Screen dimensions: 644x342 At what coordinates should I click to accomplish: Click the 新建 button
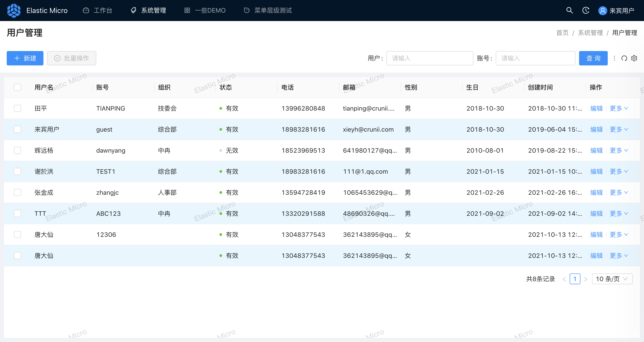25,58
